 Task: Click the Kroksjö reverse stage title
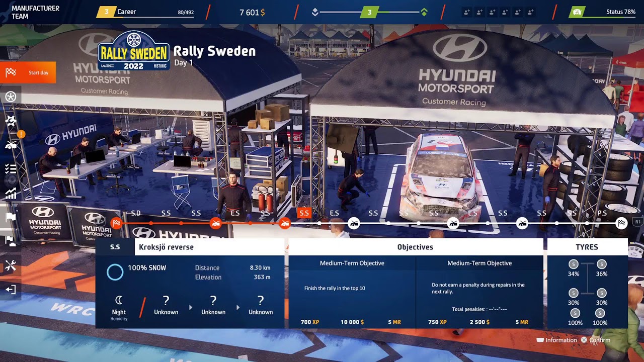(166, 247)
